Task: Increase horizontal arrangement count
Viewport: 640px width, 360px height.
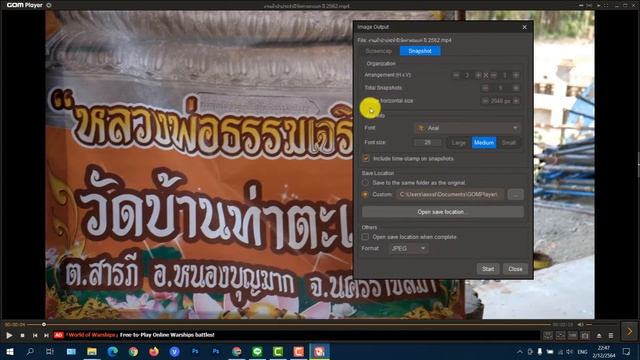Action: pos(478,76)
